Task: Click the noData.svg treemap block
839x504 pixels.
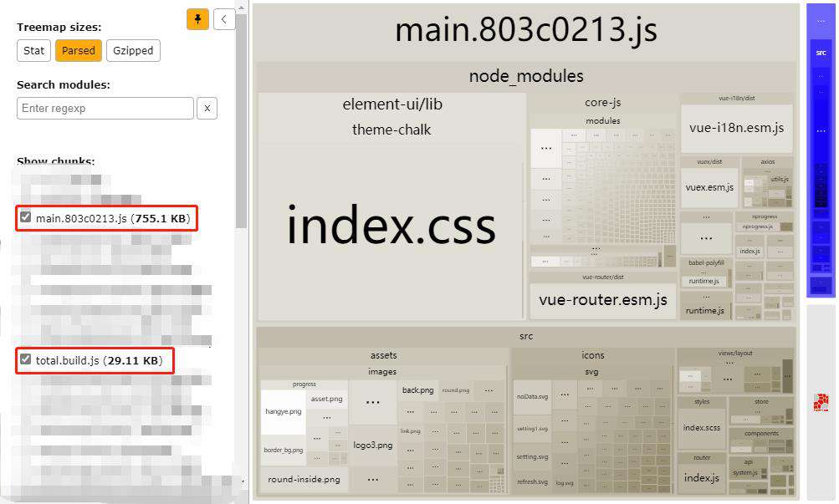Action: tap(532, 396)
